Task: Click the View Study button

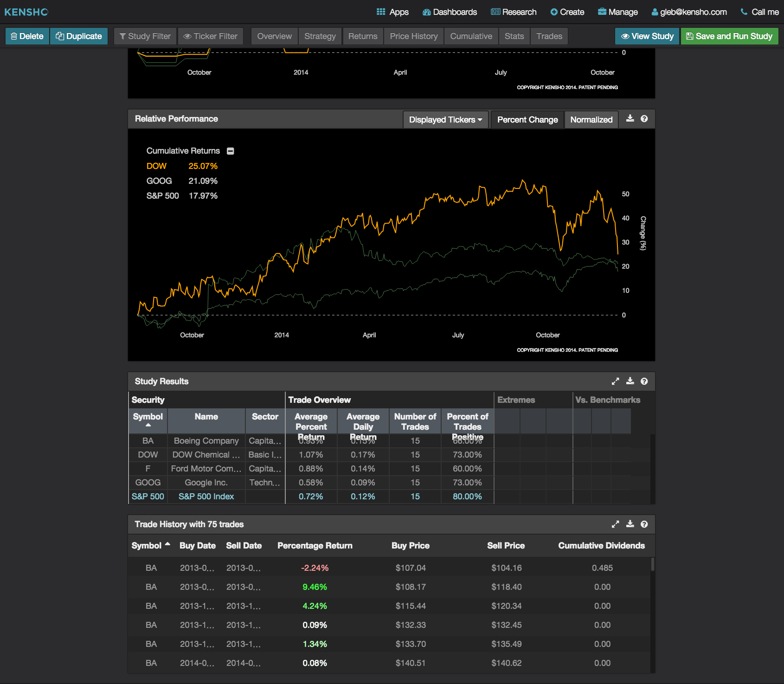Action: pyautogui.click(x=647, y=36)
